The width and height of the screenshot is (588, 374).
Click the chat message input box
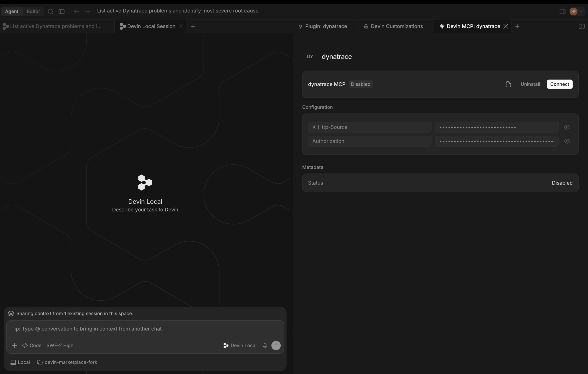tap(145, 329)
